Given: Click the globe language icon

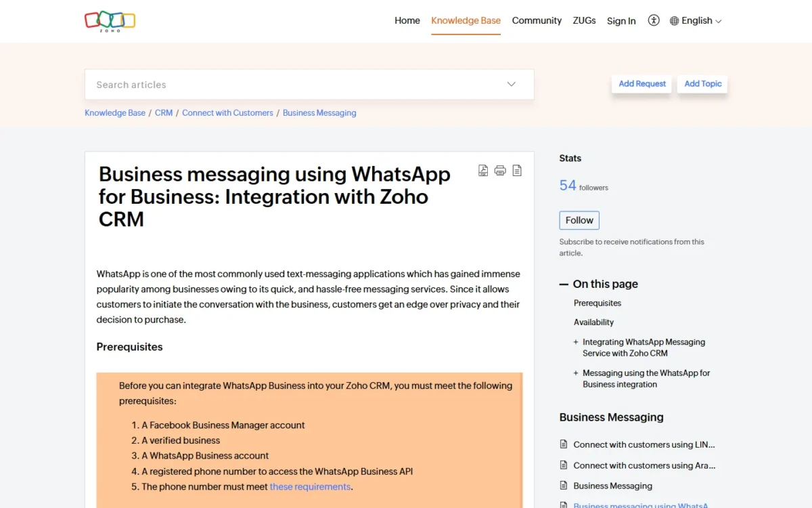Looking at the screenshot, I should coord(674,21).
